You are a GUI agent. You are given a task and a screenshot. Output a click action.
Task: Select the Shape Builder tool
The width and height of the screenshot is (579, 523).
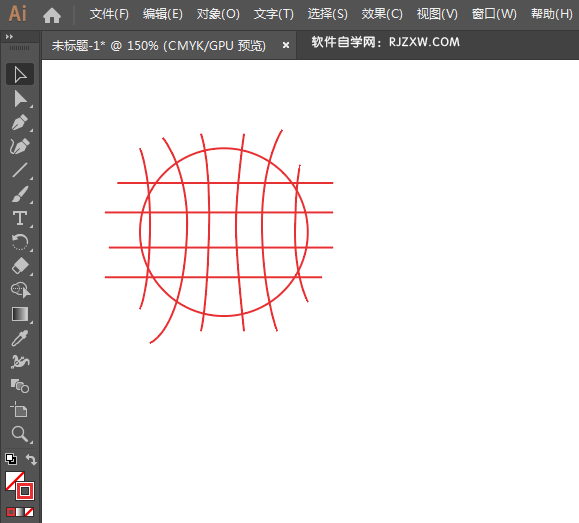click(x=20, y=290)
